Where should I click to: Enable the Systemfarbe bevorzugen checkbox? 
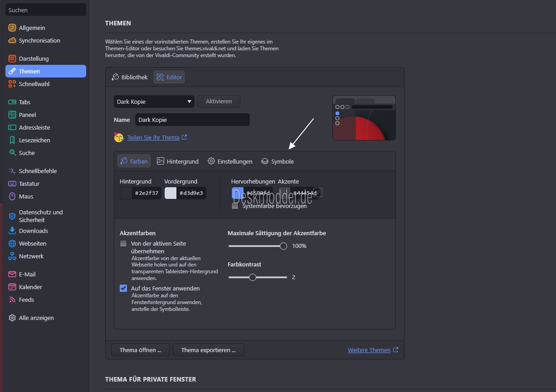click(x=235, y=206)
